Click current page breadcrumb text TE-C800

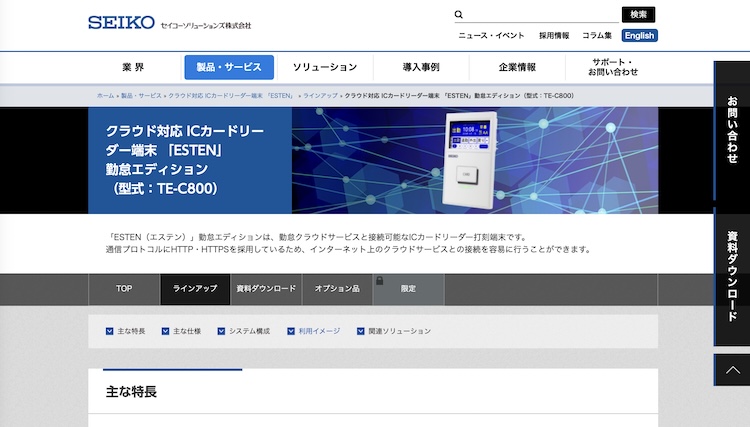pos(459,96)
